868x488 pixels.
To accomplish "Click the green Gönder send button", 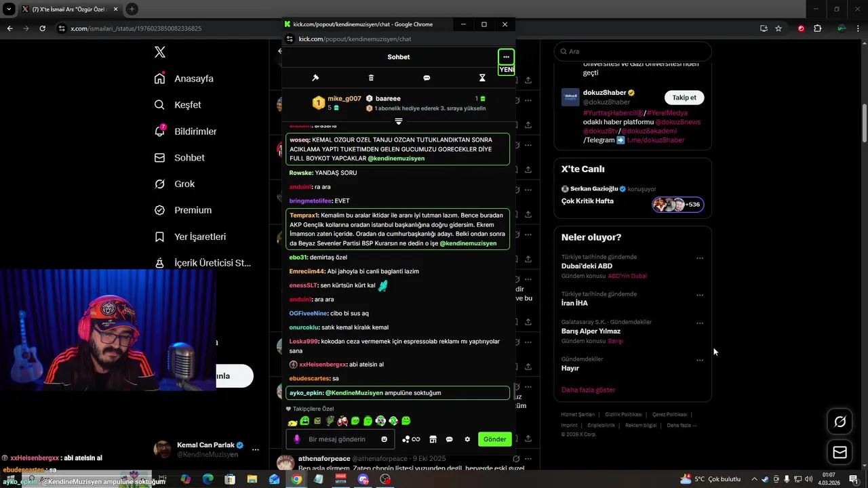I will [x=494, y=439].
